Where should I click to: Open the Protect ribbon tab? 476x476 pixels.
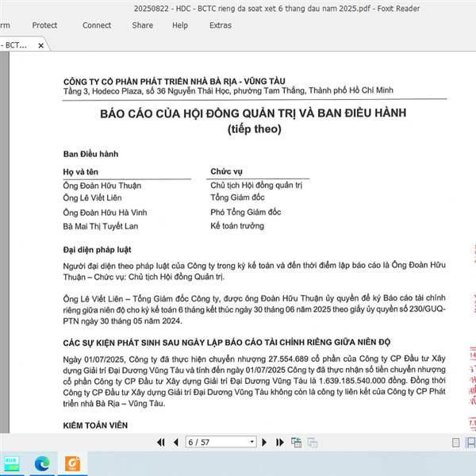[x=44, y=25]
